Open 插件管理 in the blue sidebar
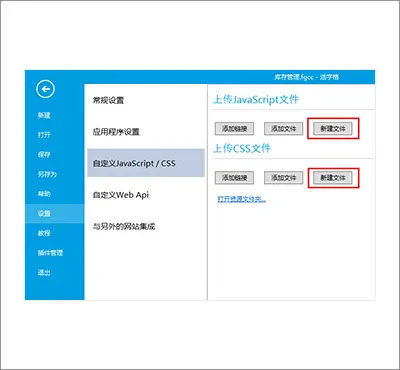This screenshot has height=370, width=400. pyautogui.click(x=50, y=253)
